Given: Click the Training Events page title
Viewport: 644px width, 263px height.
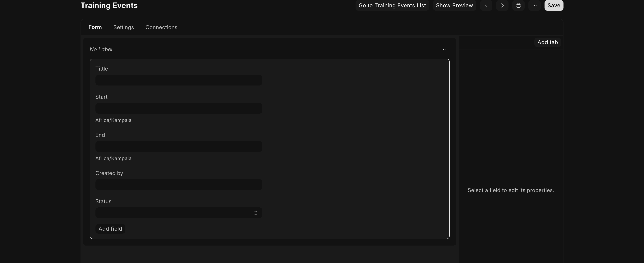Looking at the screenshot, I should (109, 6).
